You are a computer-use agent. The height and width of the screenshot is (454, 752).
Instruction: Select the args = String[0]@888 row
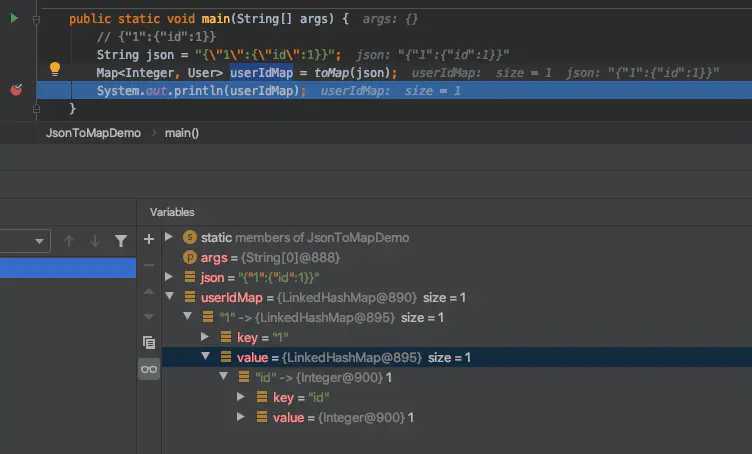point(457,257)
